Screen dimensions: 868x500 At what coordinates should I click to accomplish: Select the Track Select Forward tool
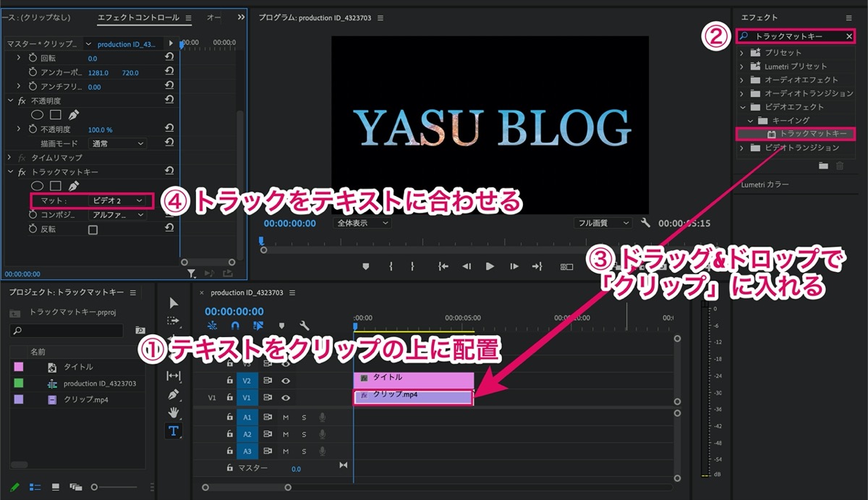click(x=173, y=321)
